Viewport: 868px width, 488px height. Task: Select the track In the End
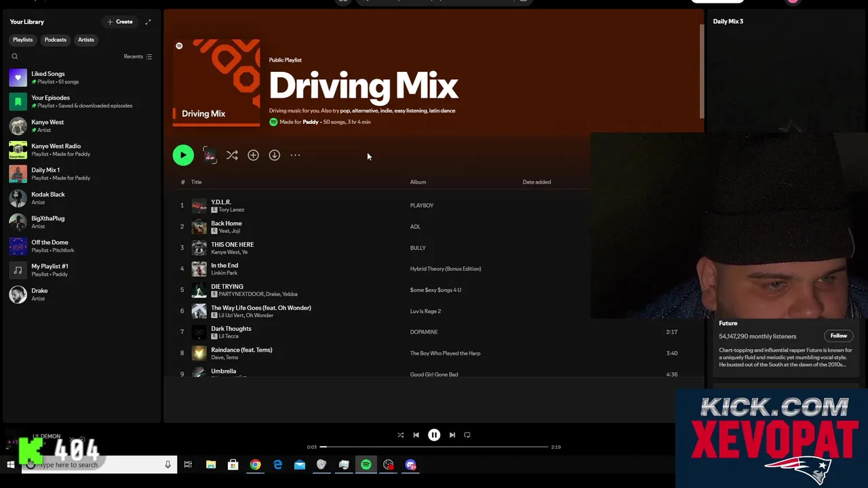[224, 265]
